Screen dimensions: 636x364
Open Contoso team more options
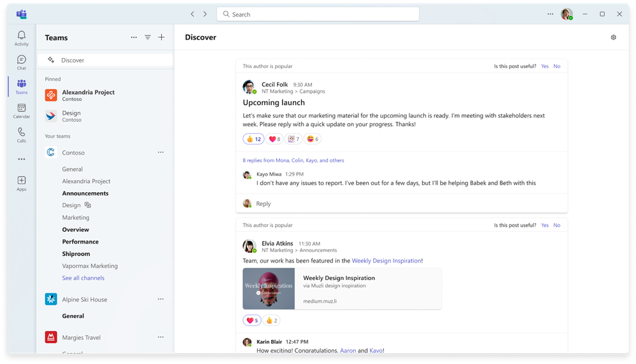[x=160, y=153]
